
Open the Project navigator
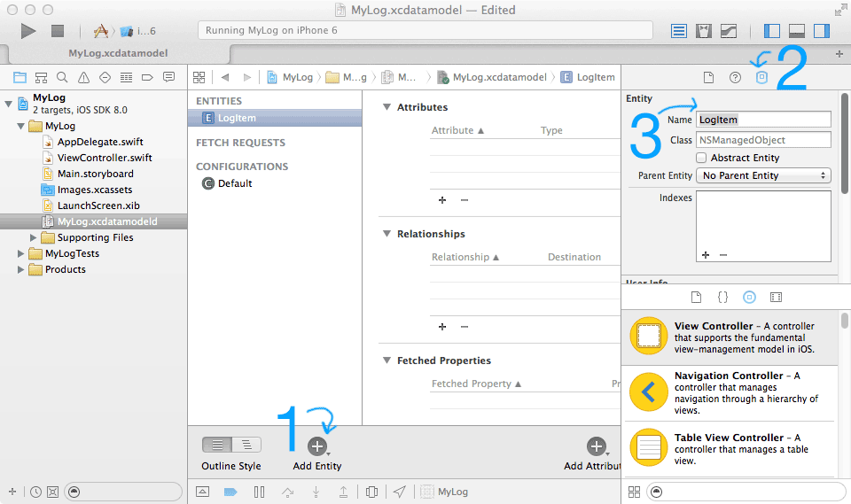pos(20,78)
